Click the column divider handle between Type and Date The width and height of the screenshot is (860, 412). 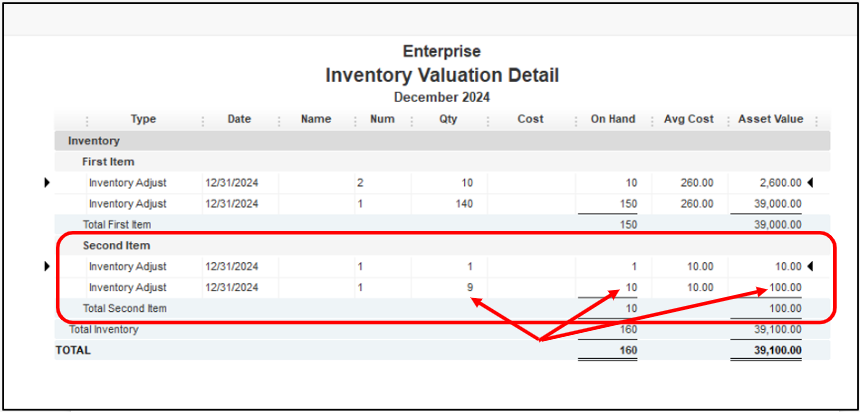coord(203,120)
